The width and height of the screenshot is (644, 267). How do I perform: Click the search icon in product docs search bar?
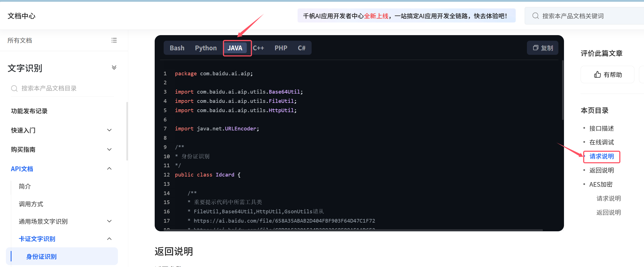[x=535, y=16]
